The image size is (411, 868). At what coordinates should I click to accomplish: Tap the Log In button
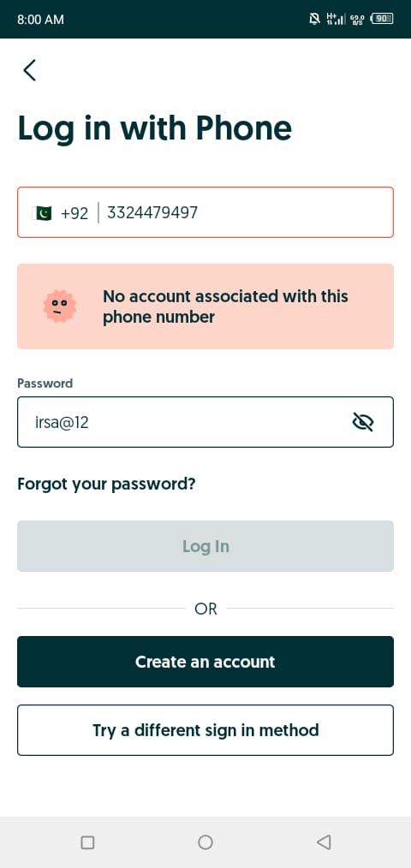(205, 546)
